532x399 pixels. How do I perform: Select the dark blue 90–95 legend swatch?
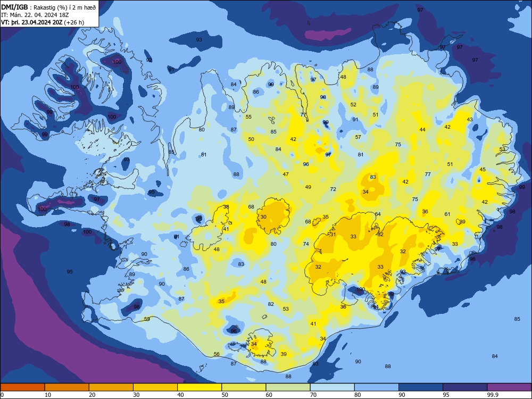click(x=421, y=387)
